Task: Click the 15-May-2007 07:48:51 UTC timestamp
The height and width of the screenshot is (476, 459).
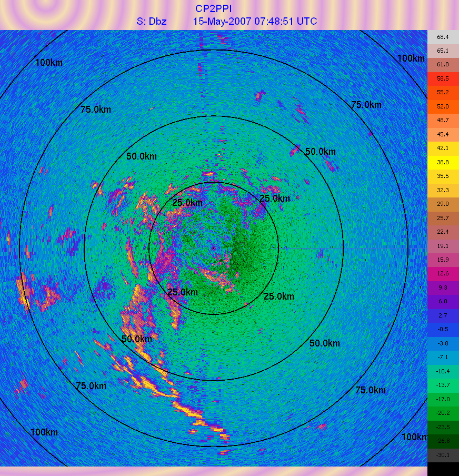Action: coord(255,22)
